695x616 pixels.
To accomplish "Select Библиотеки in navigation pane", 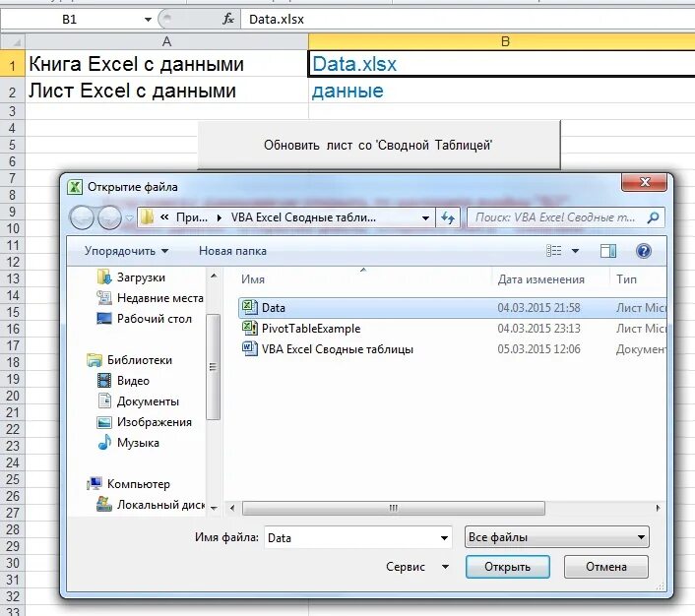I will click(139, 360).
